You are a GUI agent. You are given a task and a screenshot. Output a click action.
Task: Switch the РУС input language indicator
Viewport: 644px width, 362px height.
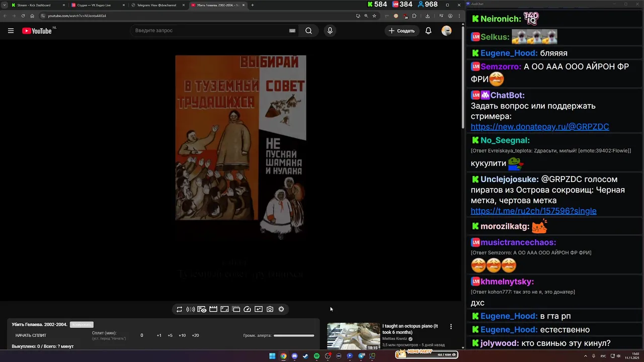[x=603, y=356]
